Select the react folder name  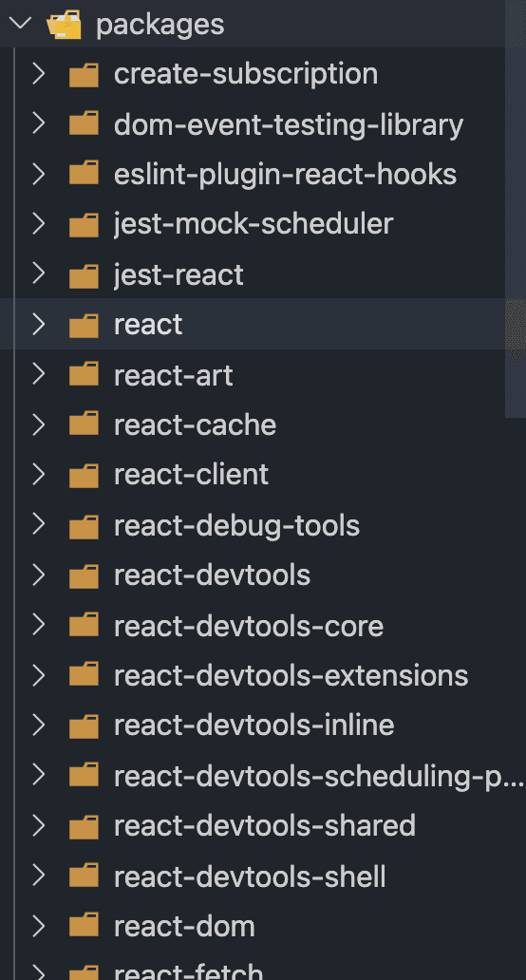pos(148,325)
